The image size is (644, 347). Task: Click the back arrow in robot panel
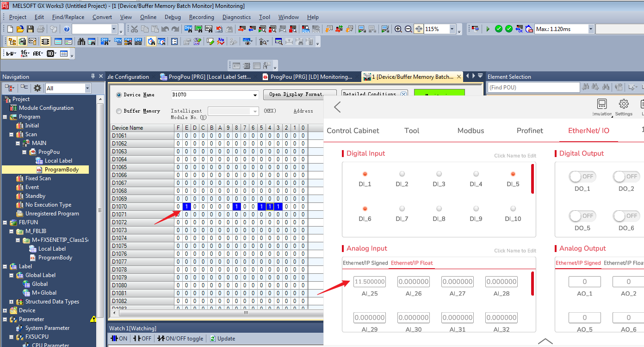[x=337, y=107]
